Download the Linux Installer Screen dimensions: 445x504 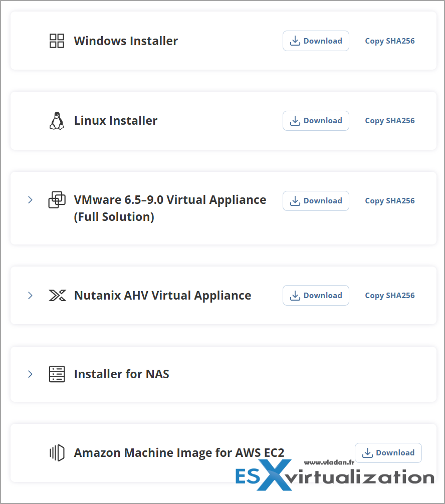pyautogui.click(x=316, y=121)
